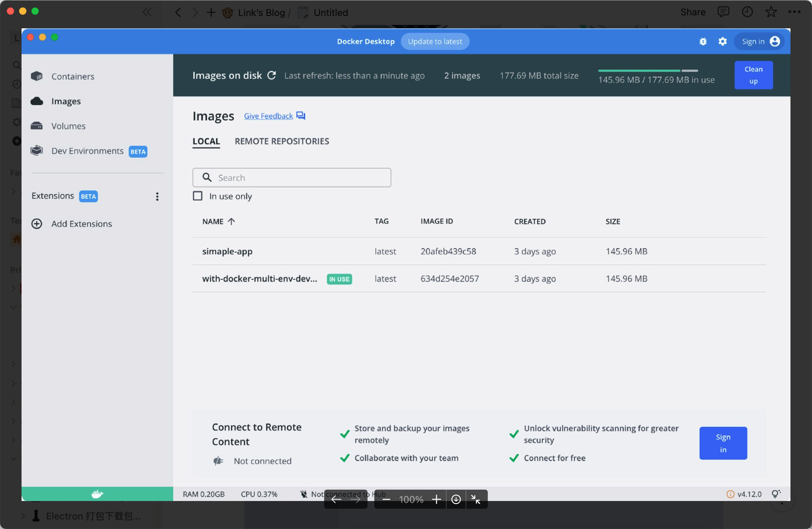Screen dimensions: 812x529
Task: Open the Containers section in the sidebar
Action: coord(73,76)
